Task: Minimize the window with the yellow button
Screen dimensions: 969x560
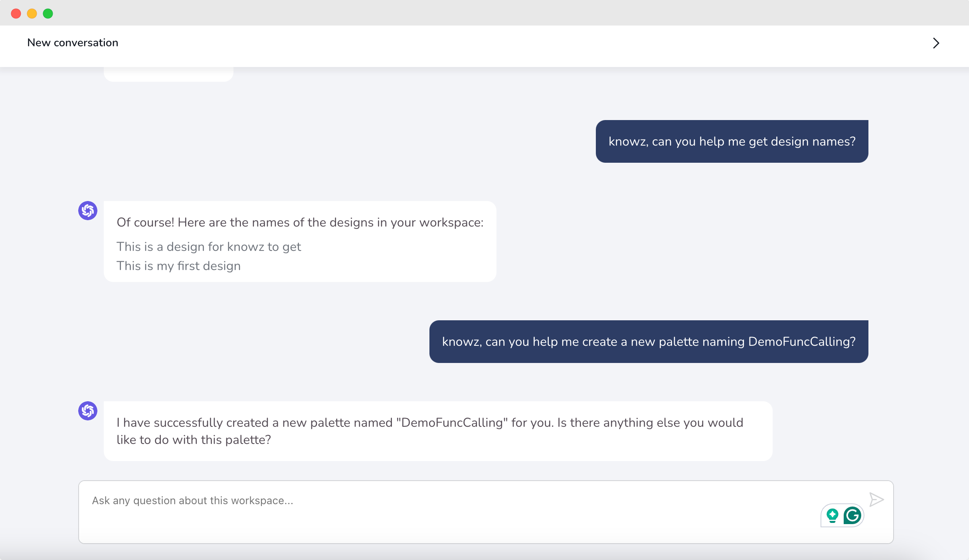Action: tap(32, 14)
